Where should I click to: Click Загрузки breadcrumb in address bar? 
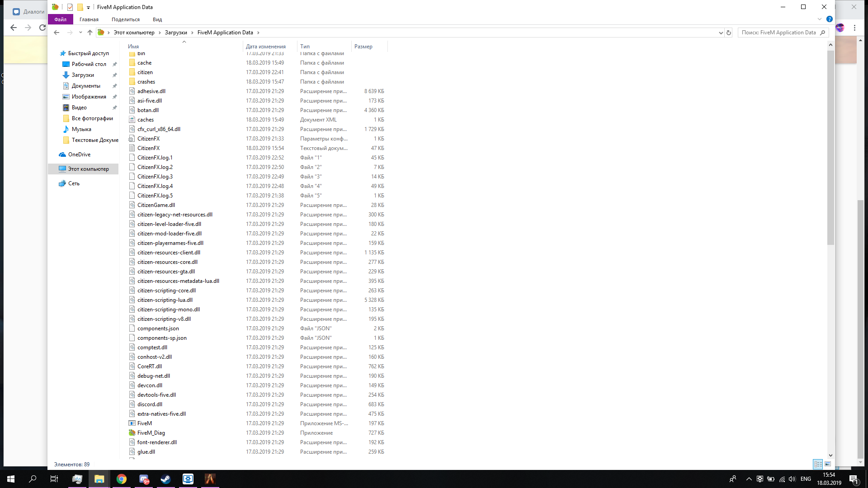[x=176, y=33]
